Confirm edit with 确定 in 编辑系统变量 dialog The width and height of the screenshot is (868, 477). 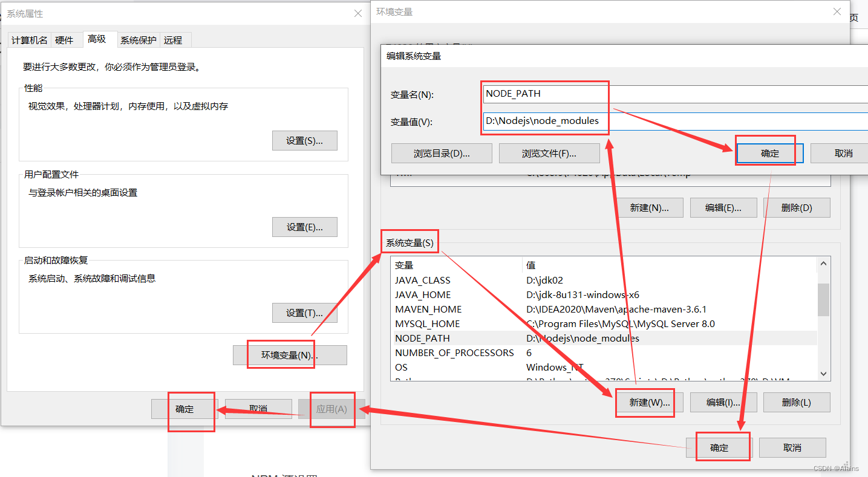(768, 152)
